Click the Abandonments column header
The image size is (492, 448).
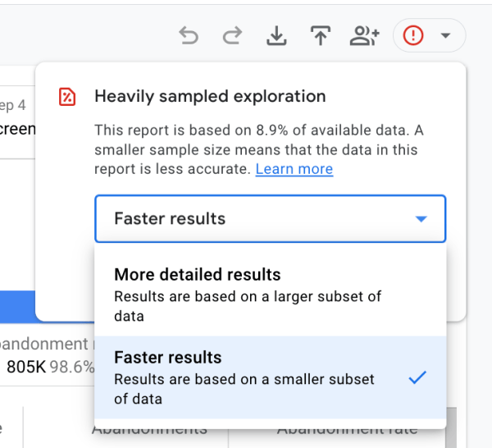(x=149, y=430)
